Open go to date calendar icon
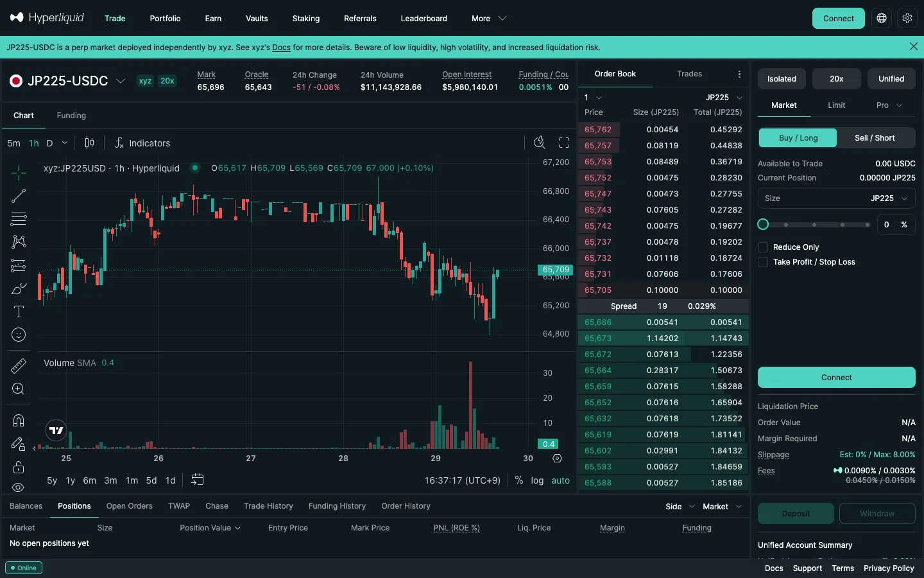Screen dimensions: 924x578 click(x=198, y=480)
